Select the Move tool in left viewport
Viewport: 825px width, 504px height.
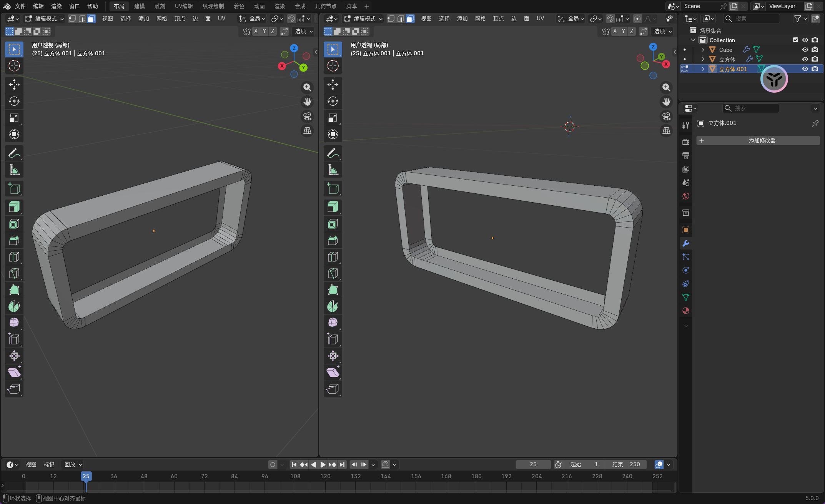(14, 85)
